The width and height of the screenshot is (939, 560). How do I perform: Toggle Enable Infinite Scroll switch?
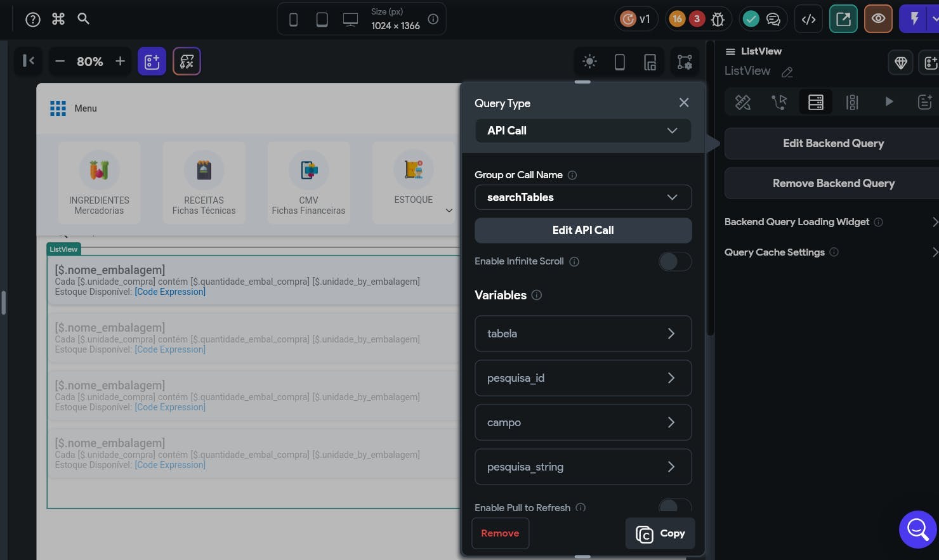pyautogui.click(x=674, y=261)
